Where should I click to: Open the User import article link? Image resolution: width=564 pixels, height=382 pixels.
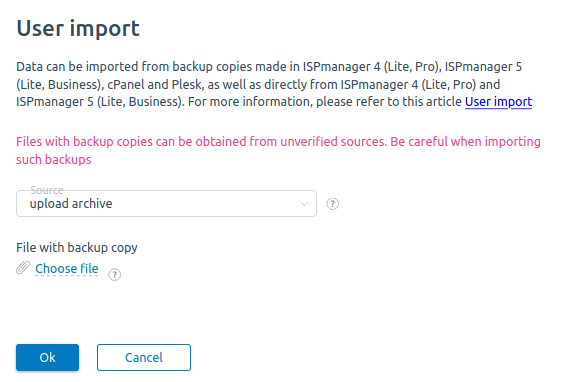tap(498, 102)
